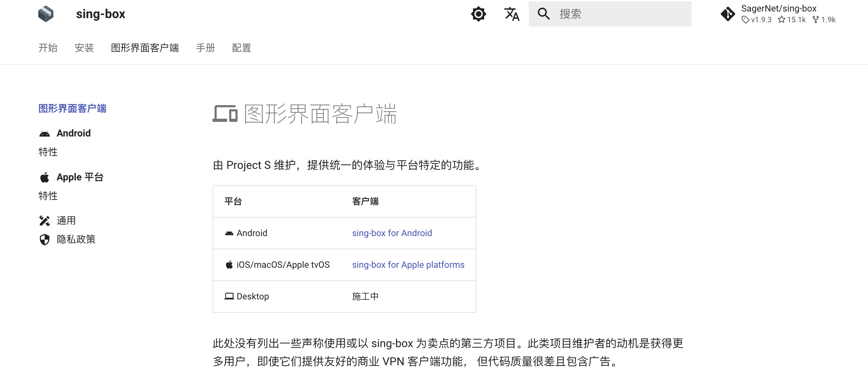
Task: Toggle the light/dark theme icon
Action: coord(478,14)
